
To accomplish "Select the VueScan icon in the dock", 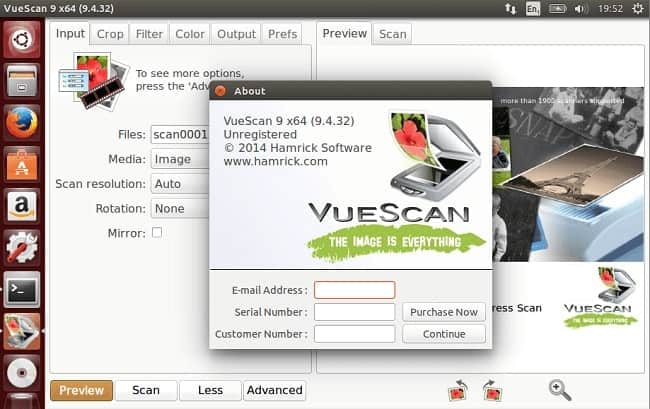I will point(22,331).
